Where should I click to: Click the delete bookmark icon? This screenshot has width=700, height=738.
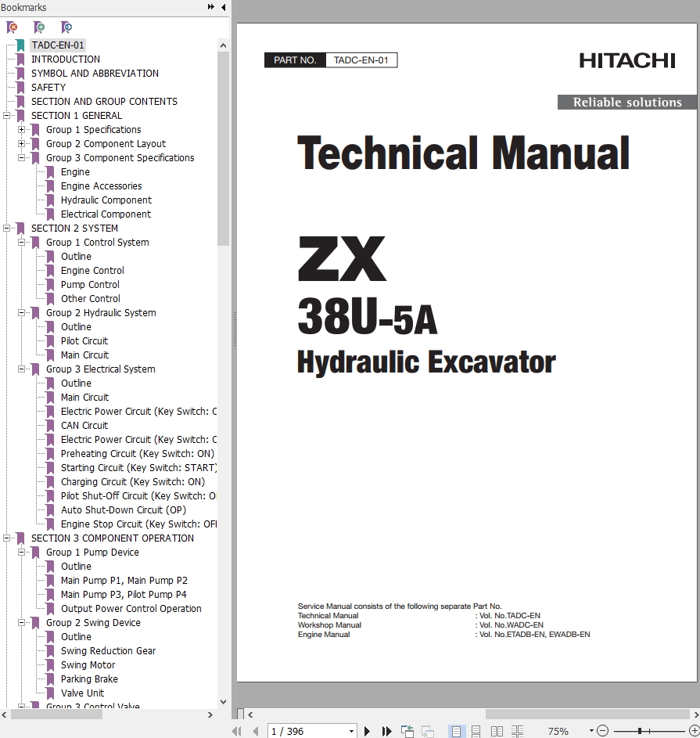[x=13, y=27]
